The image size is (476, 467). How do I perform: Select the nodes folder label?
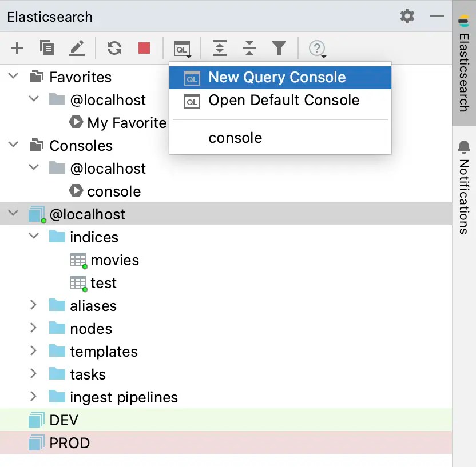click(x=91, y=329)
